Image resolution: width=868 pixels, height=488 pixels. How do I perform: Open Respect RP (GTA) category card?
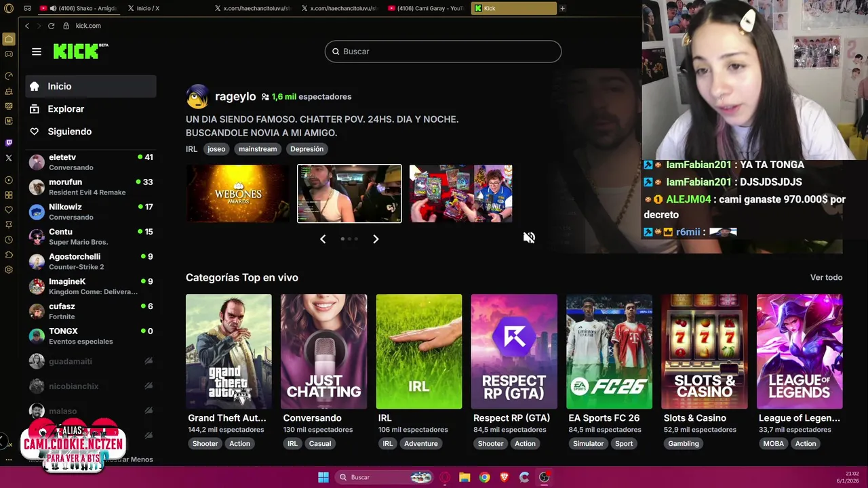pyautogui.click(x=514, y=352)
